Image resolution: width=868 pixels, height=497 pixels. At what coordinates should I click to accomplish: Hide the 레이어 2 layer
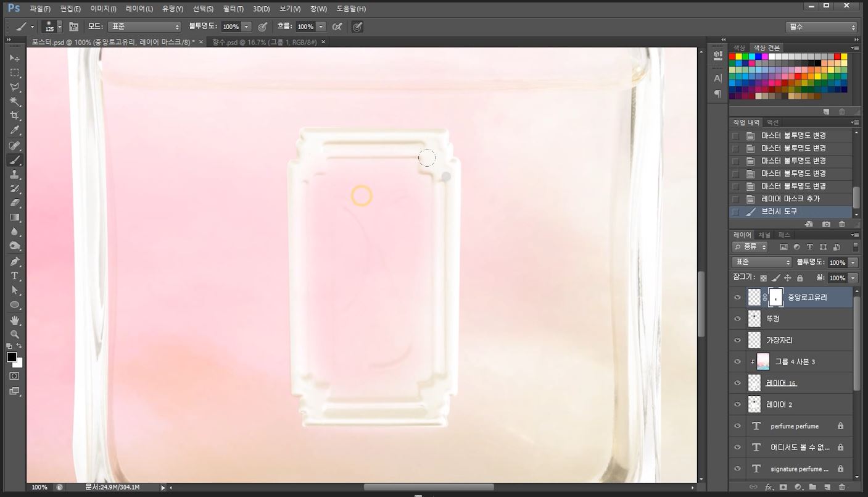pos(737,404)
